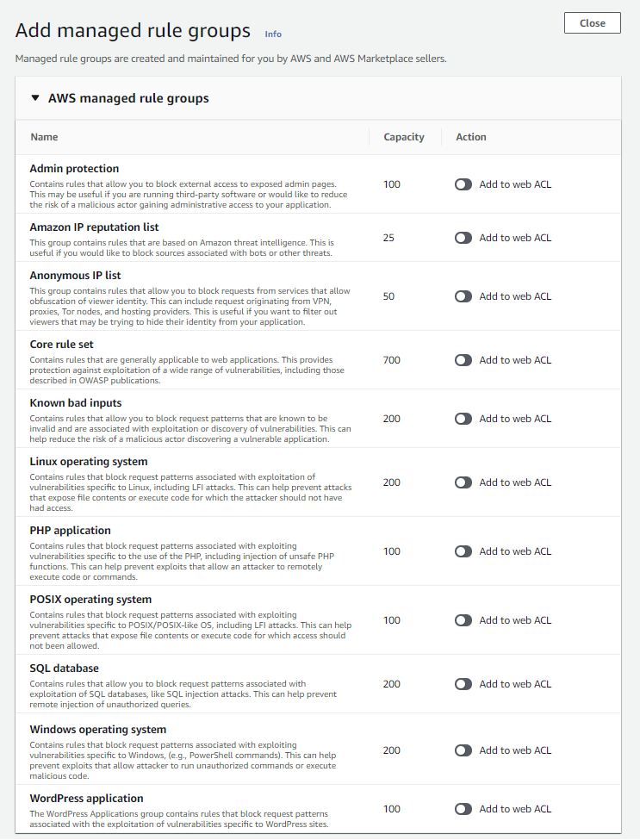Click the Close button

tap(592, 23)
